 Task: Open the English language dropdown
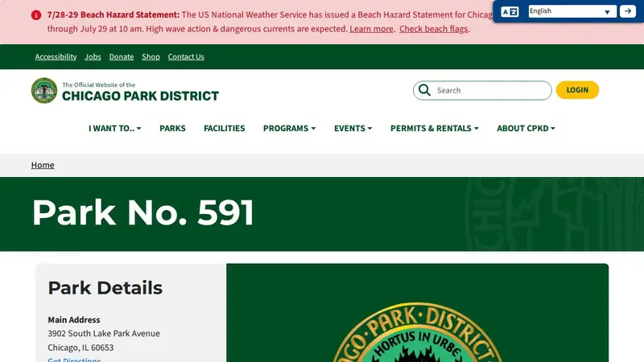pyautogui.click(x=572, y=11)
